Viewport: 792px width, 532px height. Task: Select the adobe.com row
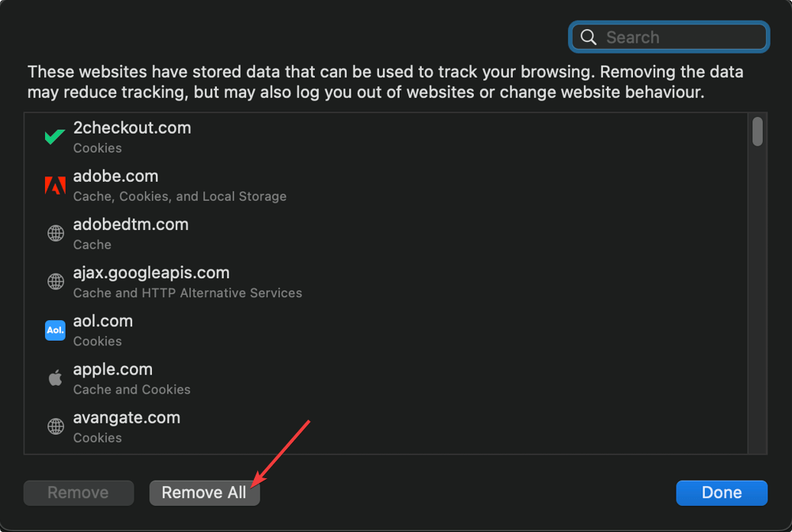386,185
